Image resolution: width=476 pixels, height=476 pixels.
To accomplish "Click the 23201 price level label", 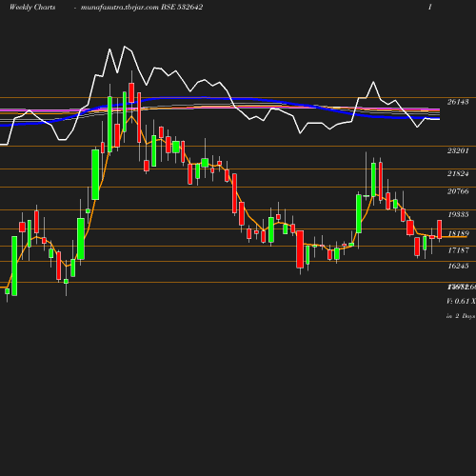I will pos(458,150).
